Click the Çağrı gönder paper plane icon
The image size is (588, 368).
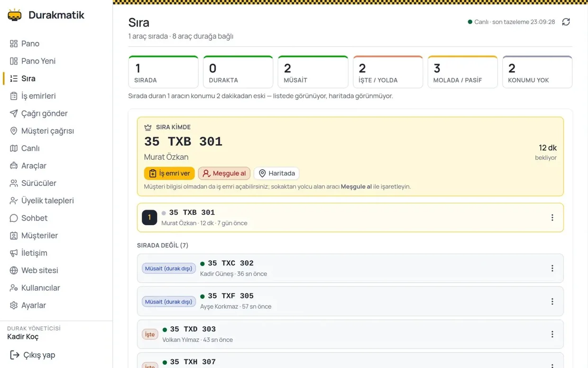point(14,113)
